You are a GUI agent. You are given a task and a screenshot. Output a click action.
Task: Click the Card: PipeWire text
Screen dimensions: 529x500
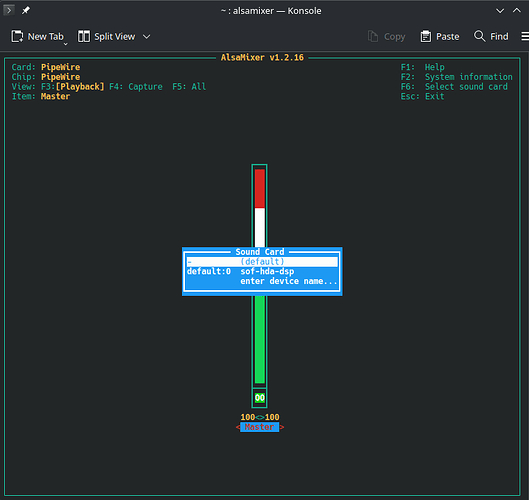pyautogui.click(x=46, y=67)
